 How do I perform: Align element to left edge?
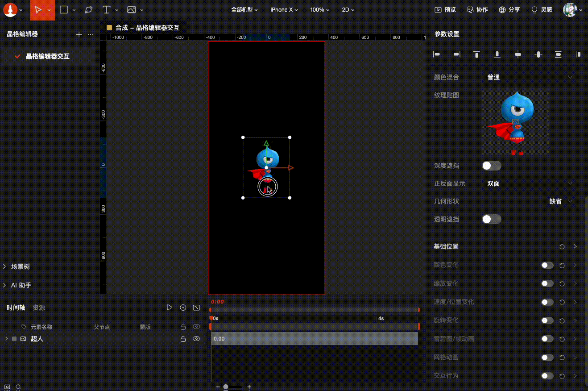[437, 54]
